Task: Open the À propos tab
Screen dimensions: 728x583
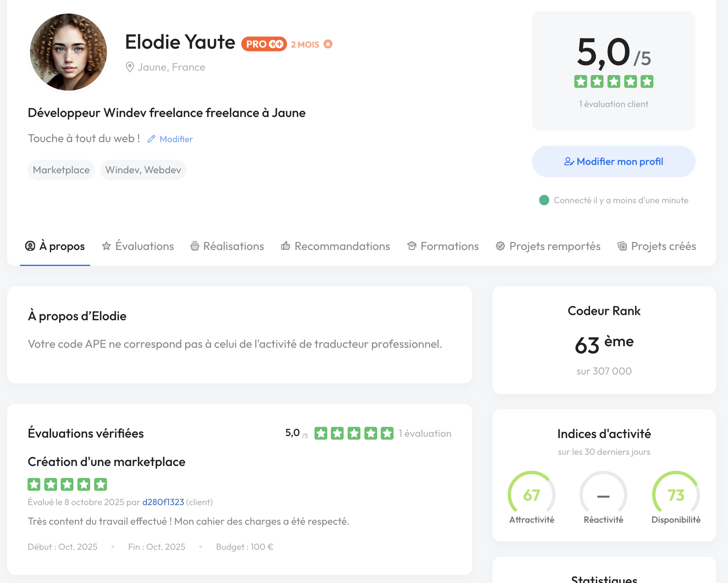Action: 55,246
